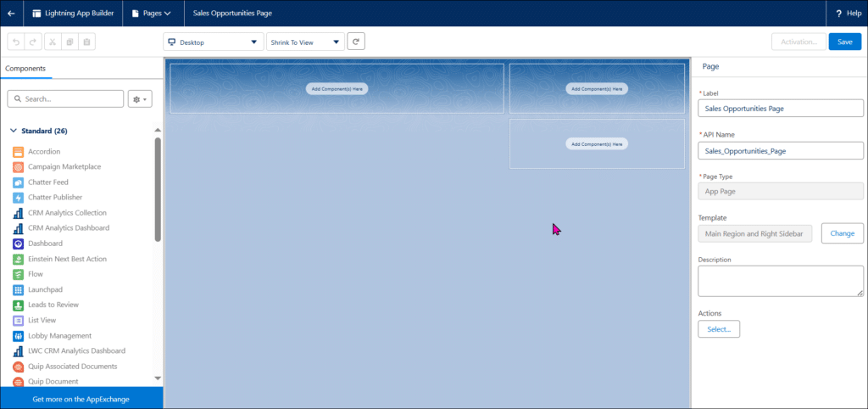Click the Cut scissors icon

(x=53, y=42)
